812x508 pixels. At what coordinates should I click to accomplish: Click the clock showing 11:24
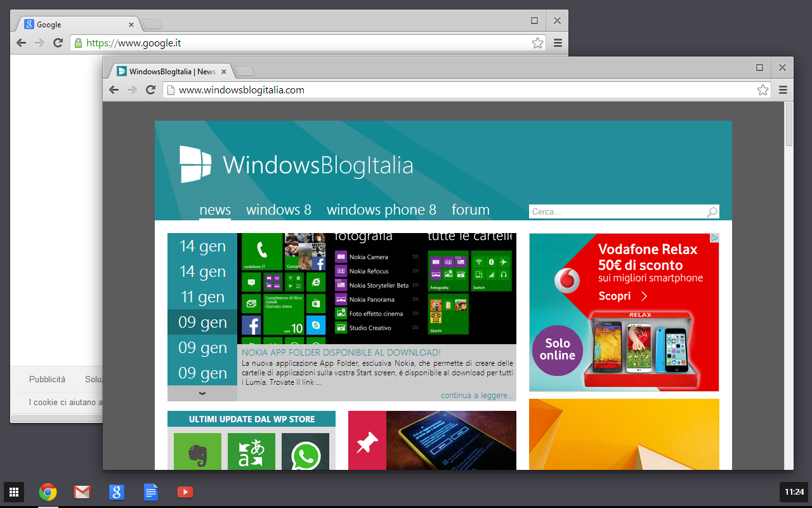(x=794, y=491)
